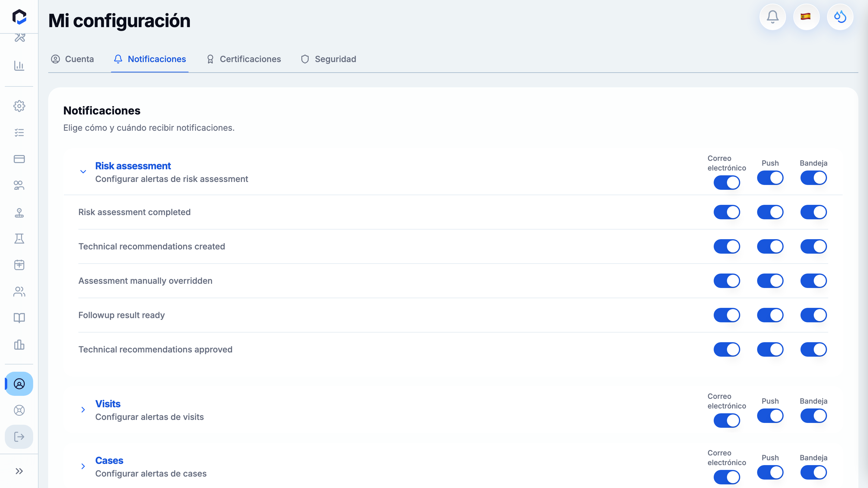
Task: Click the app logo in sidebar
Action: pyautogui.click(x=19, y=17)
